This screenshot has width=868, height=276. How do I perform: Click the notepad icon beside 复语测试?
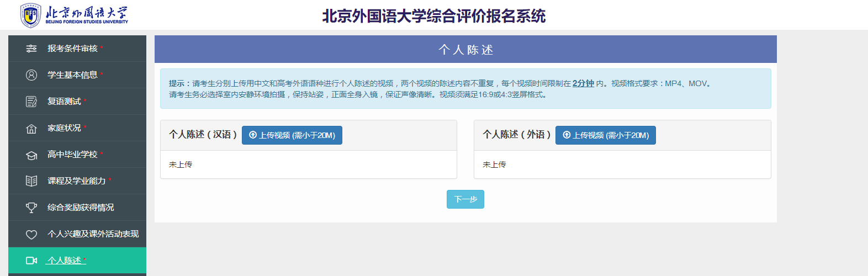31,102
